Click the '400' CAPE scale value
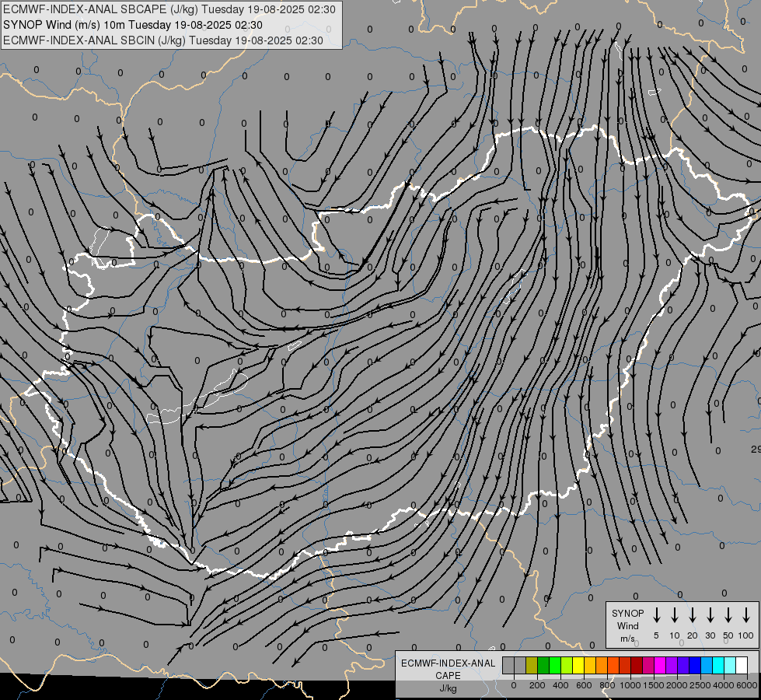The image size is (761, 700). tap(560, 685)
